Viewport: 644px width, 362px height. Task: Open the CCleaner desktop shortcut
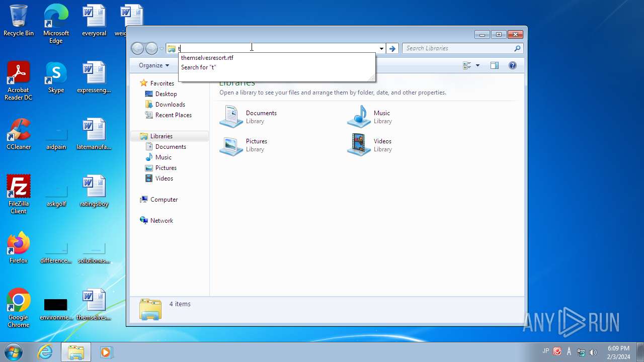click(19, 134)
